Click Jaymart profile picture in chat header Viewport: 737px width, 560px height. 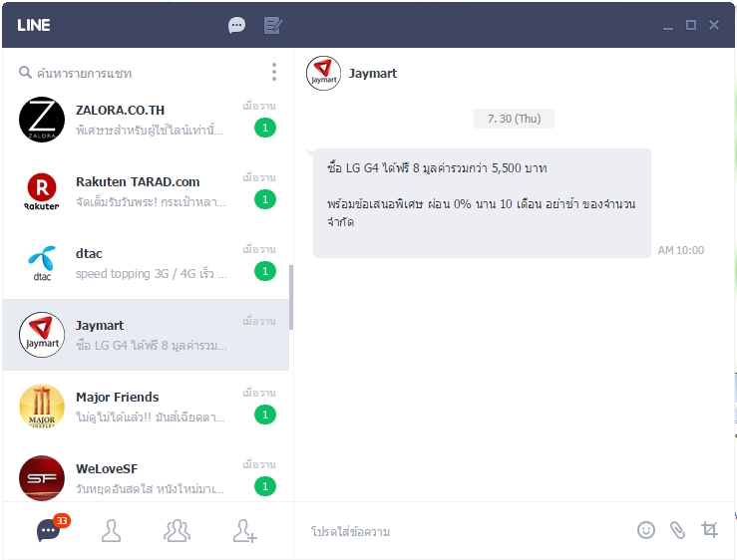click(323, 74)
